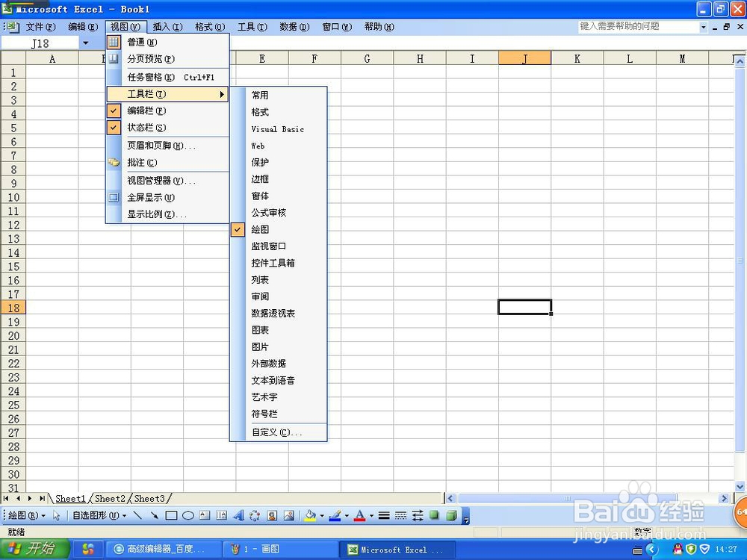Open font color dropdown arrow
The image size is (747, 560).
pos(371,515)
